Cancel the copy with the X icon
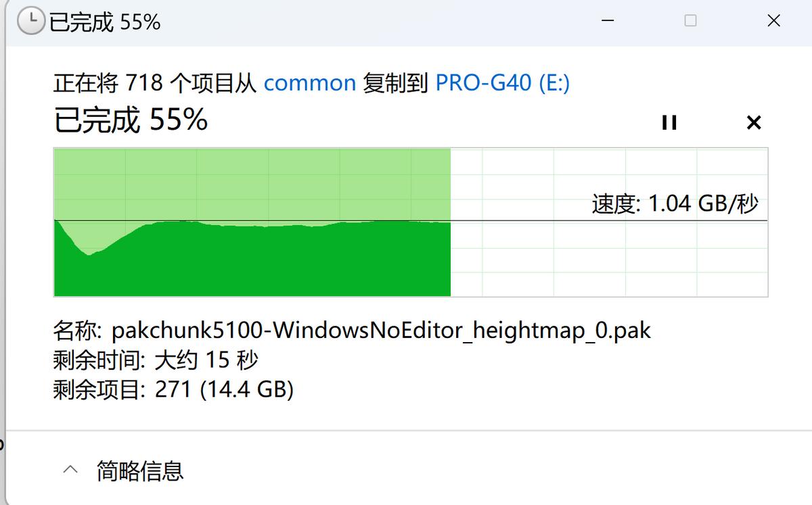Viewport: 812px width, 505px height. (753, 122)
